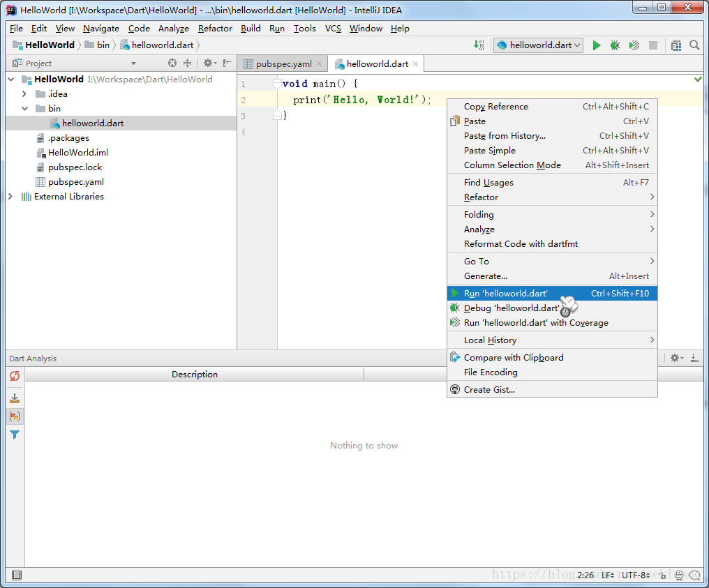Click the Stop square icon in toolbar
709x588 pixels.
[653, 45]
